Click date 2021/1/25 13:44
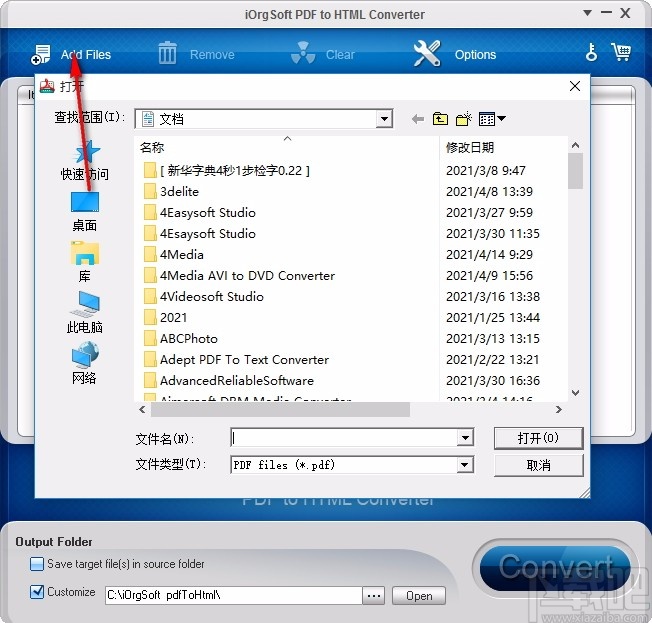This screenshot has height=623, width=652. pos(493,318)
